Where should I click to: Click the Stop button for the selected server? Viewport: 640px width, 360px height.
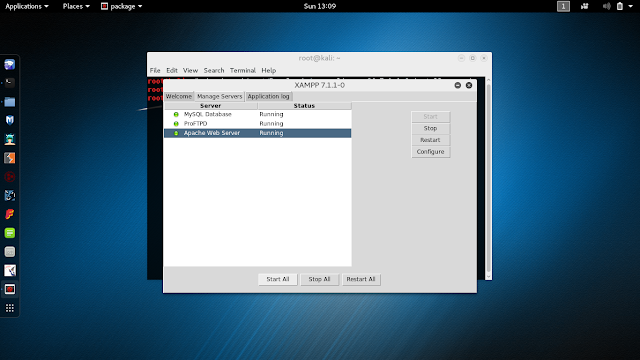point(430,128)
